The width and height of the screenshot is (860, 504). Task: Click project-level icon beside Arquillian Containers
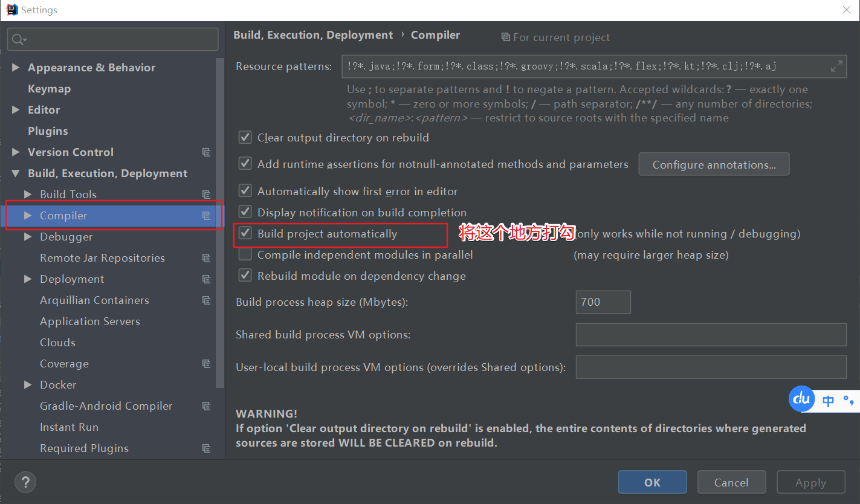[207, 300]
